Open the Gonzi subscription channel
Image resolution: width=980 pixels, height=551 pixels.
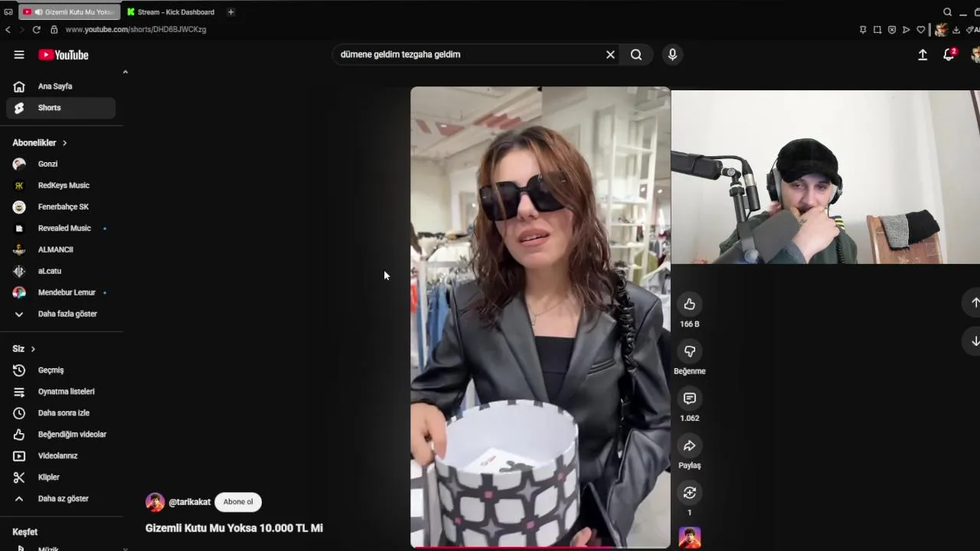[x=61, y=164]
